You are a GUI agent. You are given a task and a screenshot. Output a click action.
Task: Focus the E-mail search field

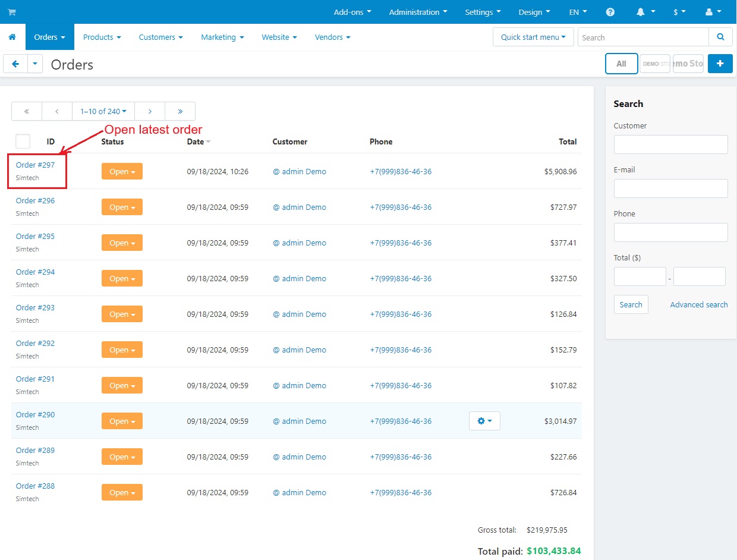[670, 188]
